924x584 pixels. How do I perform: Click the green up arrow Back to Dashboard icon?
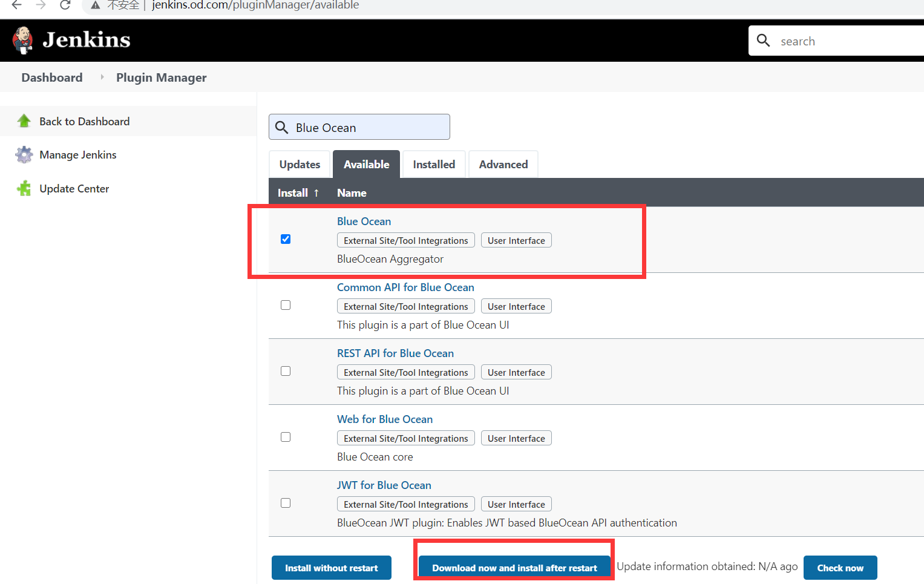pyautogui.click(x=24, y=121)
